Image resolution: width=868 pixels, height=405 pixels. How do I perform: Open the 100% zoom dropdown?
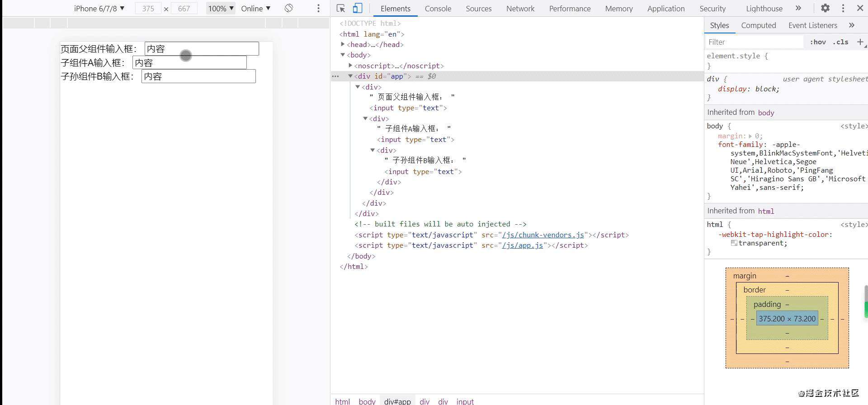click(x=221, y=8)
